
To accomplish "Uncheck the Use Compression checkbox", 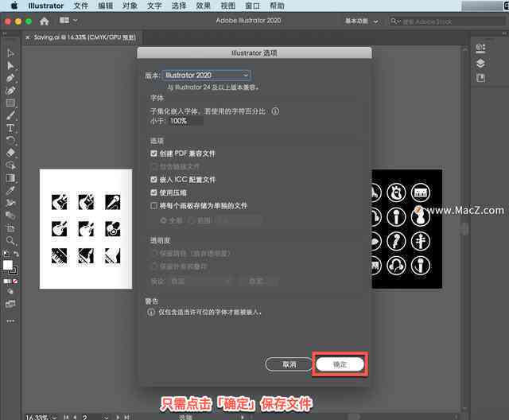I will [153, 192].
